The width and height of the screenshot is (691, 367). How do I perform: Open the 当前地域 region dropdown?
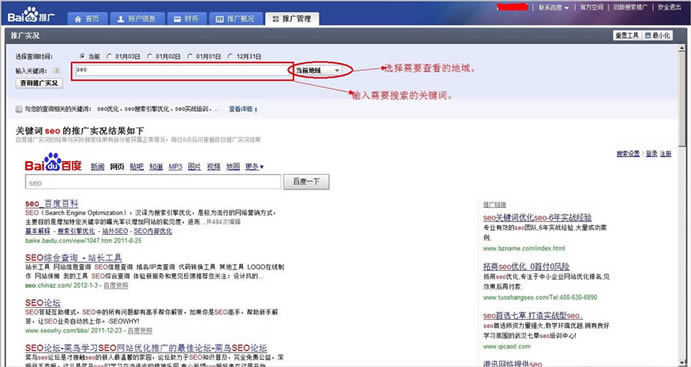pos(317,70)
